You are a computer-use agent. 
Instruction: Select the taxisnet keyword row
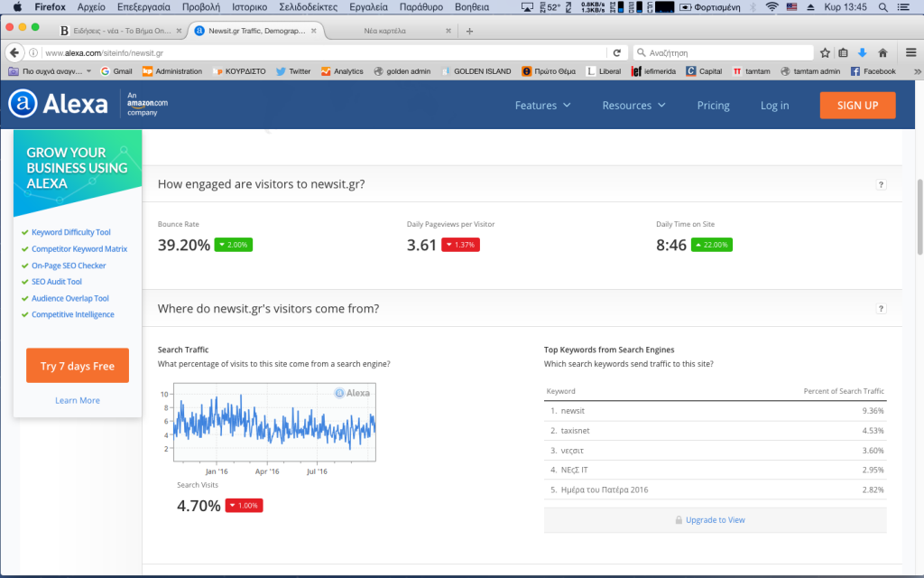tap(715, 431)
